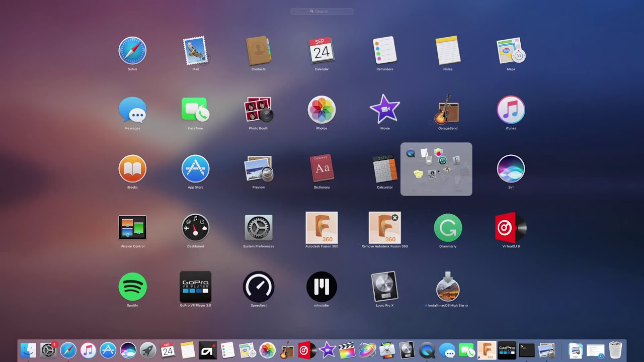Viewport: 644px width, 362px height.
Task: Open the Astro Command Center icon in Dock
Action: coord(208,350)
